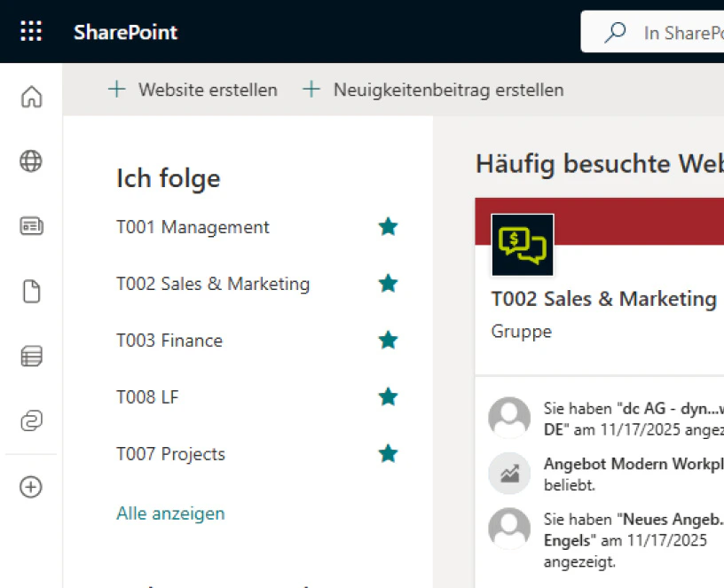
Task: Click the circled plus create icon
Action: (x=31, y=487)
